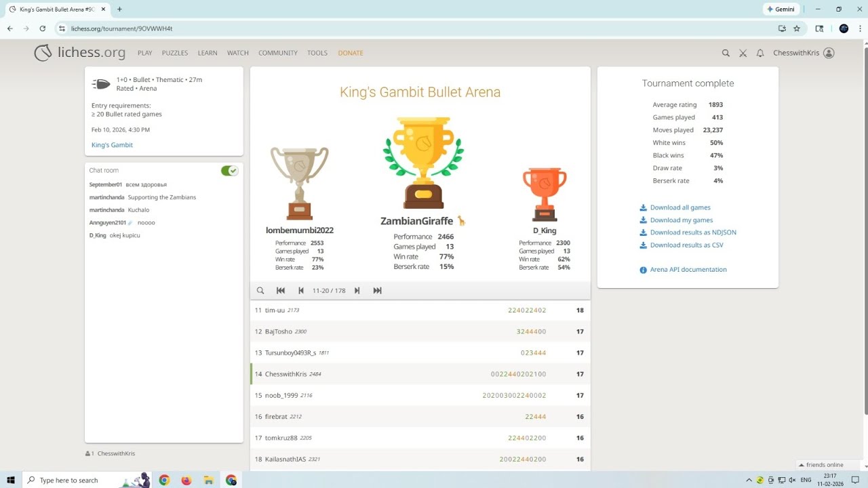The image size is (868, 488).
Task: Show hidden system tray icons
Action: (749, 480)
